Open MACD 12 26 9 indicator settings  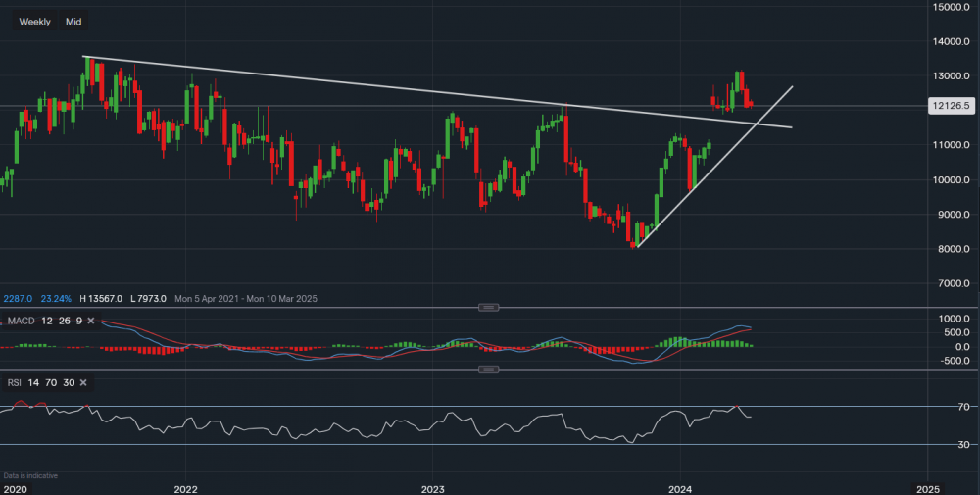(43, 321)
